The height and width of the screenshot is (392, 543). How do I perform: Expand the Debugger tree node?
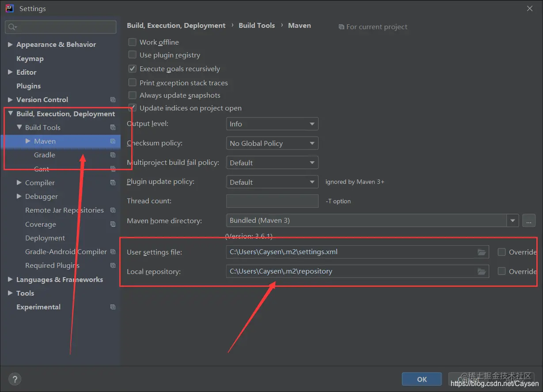tap(19, 196)
